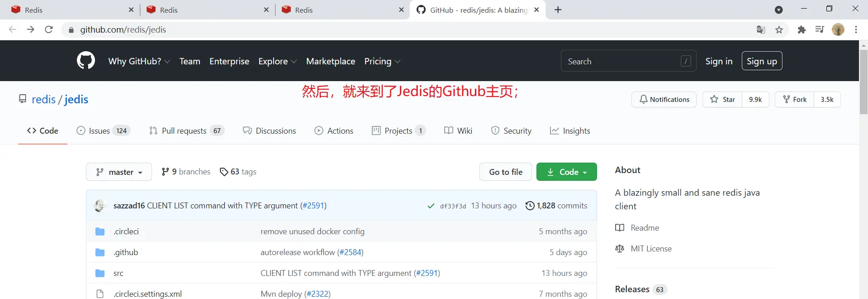Open the MIT License link
This screenshot has height=299, width=868.
point(643,249)
